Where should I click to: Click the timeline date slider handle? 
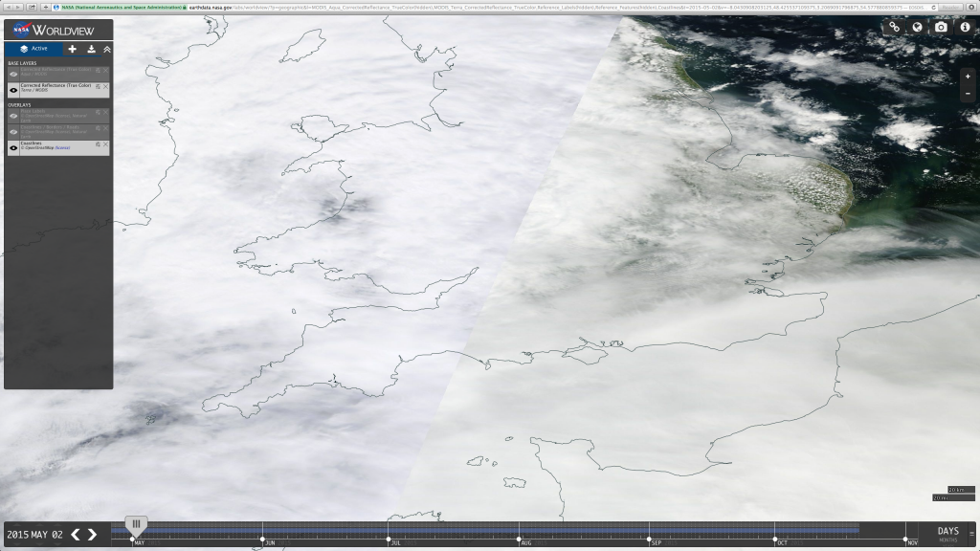point(136,525)
